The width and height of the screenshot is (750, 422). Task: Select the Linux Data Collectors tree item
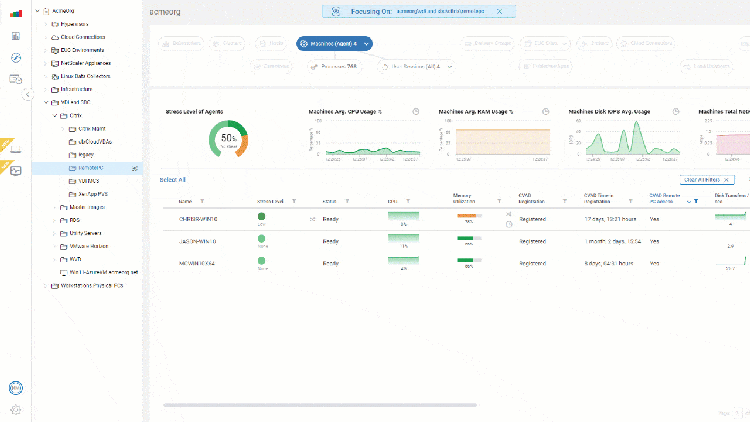pos(85,76)
